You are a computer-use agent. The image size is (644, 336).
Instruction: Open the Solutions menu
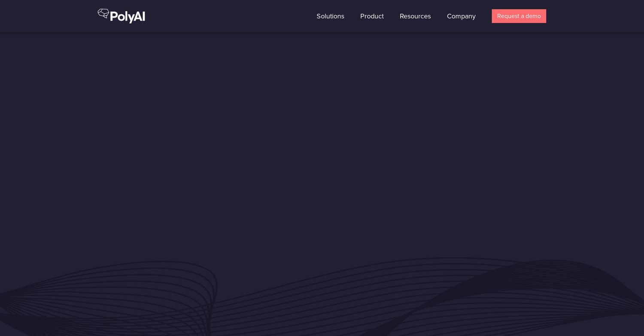[x=330, y=16]
